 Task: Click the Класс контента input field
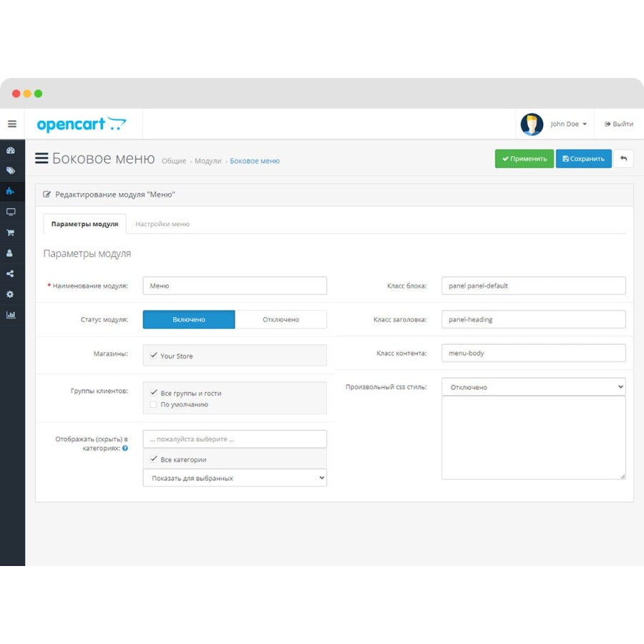tap(534, 353)
